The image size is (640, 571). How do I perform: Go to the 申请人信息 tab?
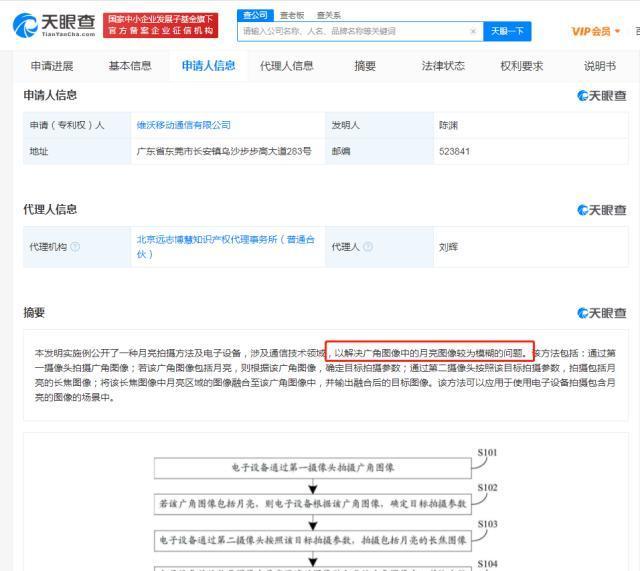pos(208,66)
